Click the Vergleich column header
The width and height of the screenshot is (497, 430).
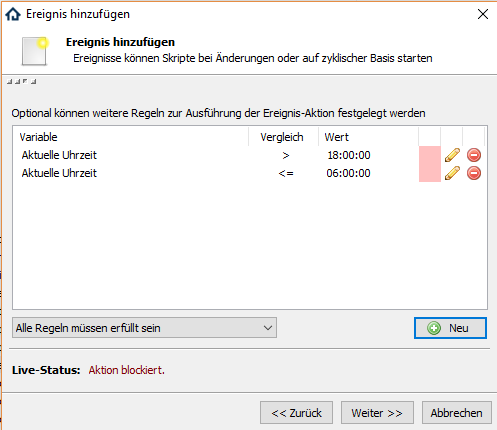coord(283,137)
